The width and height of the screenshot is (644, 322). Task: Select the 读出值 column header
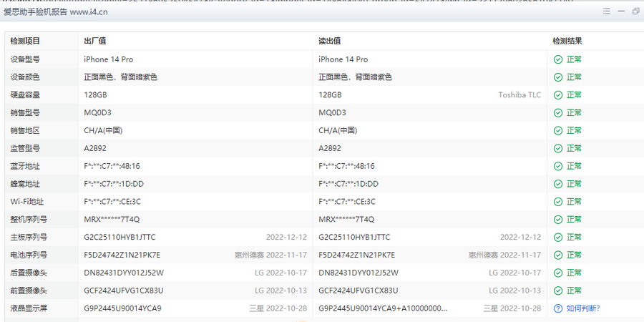(329, 41)
